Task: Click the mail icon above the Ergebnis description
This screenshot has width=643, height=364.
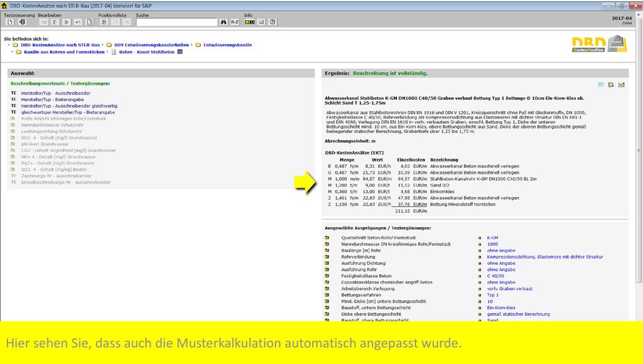Action: click(621, 85)
